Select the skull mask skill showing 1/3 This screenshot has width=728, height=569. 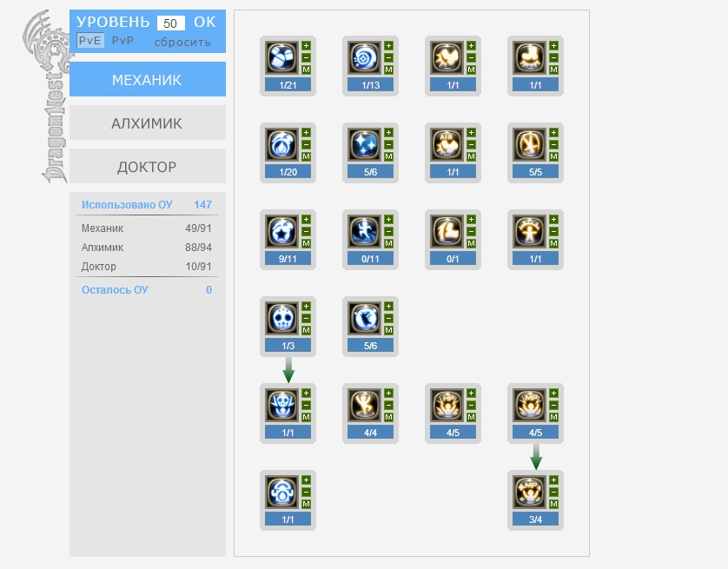tap(281, 319)
